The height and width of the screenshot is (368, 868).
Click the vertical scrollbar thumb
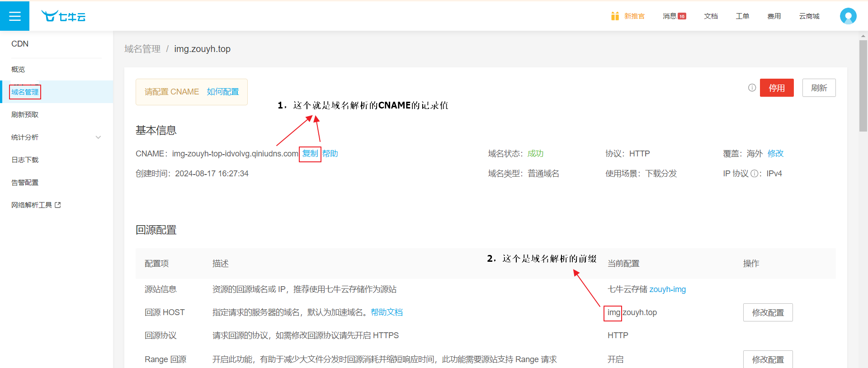(x=863, y=86)
